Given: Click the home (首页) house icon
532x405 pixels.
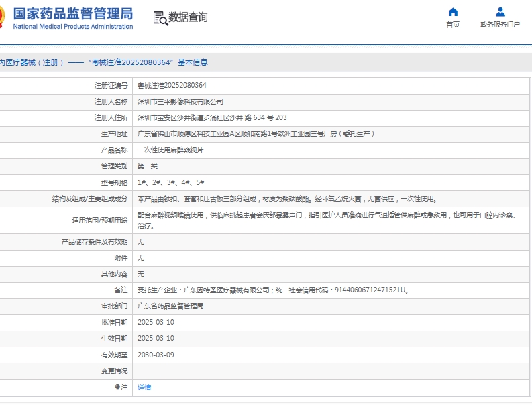Looking at the screenshot, I should tap(453, 12).
